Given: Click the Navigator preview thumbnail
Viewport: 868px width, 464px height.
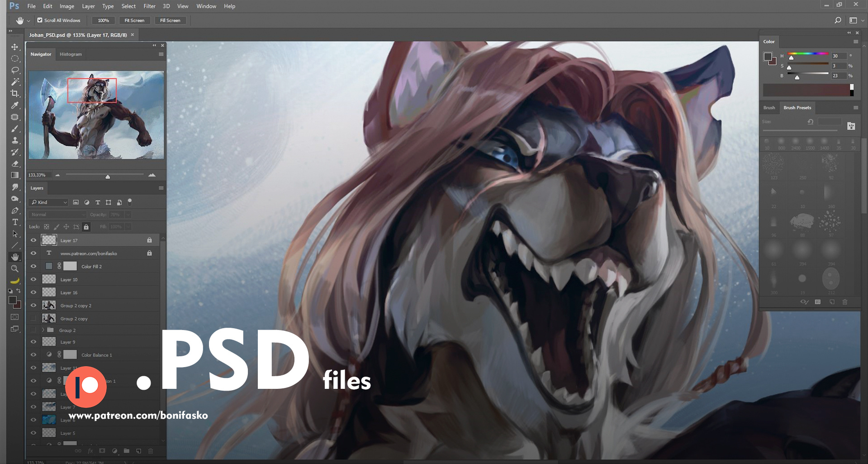Looking at the screenshot, I should (x=96, y=115).
